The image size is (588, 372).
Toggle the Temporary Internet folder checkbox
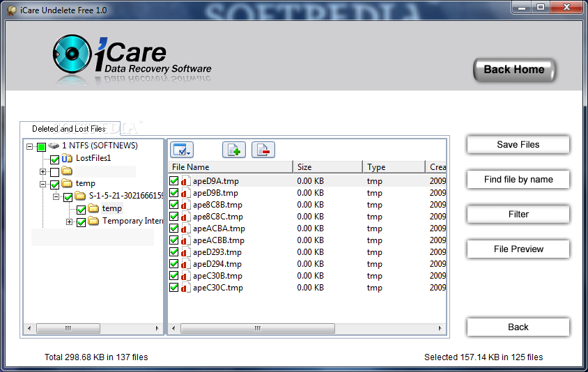[82, 222]
